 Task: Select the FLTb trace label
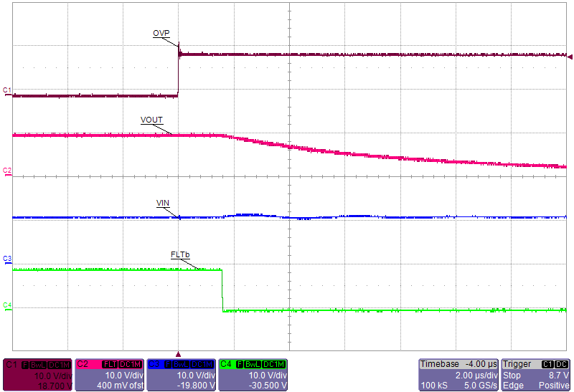coord(179,255)
